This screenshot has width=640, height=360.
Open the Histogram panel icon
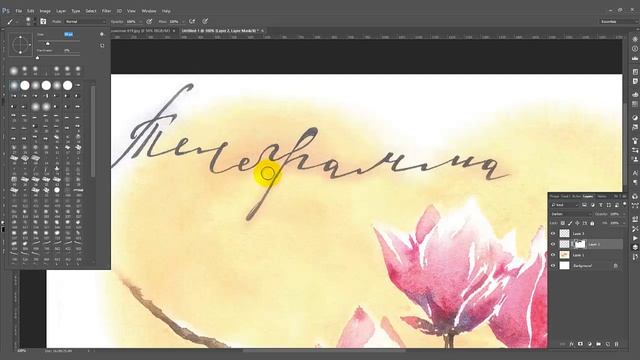[635, 58]
